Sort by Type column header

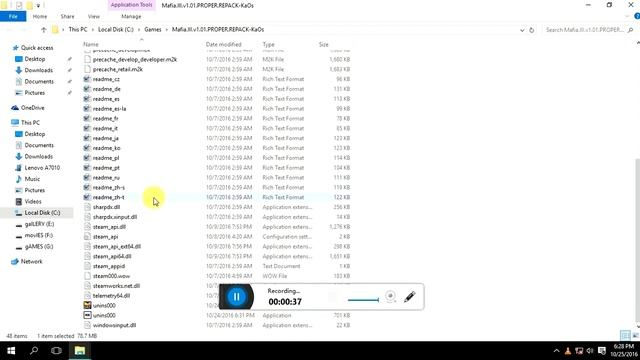[268, 44]
